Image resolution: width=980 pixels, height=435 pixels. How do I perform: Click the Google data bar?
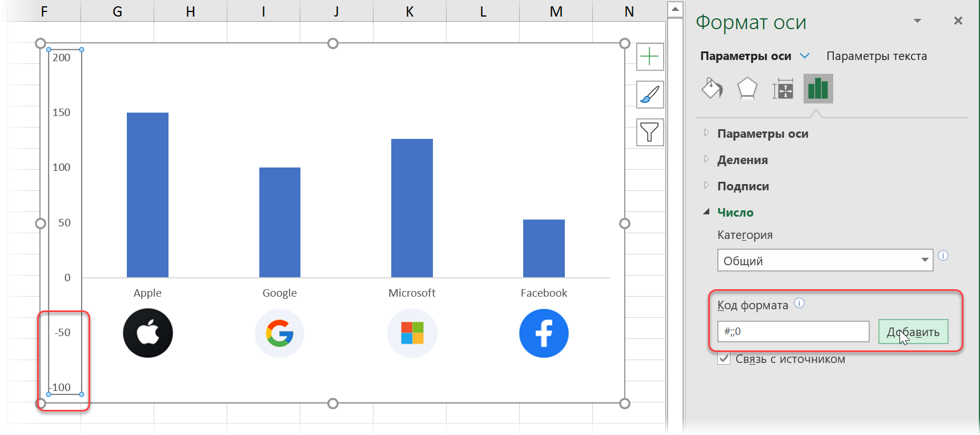(x=280, y=222)
